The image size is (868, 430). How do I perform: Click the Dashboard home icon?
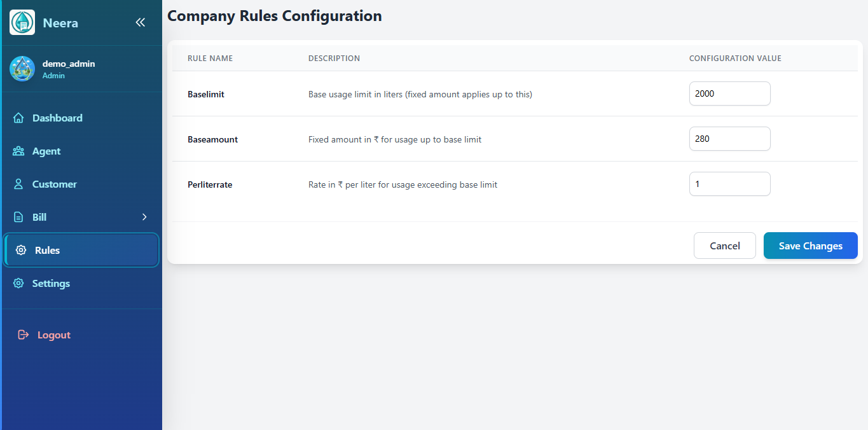(18, 118)
